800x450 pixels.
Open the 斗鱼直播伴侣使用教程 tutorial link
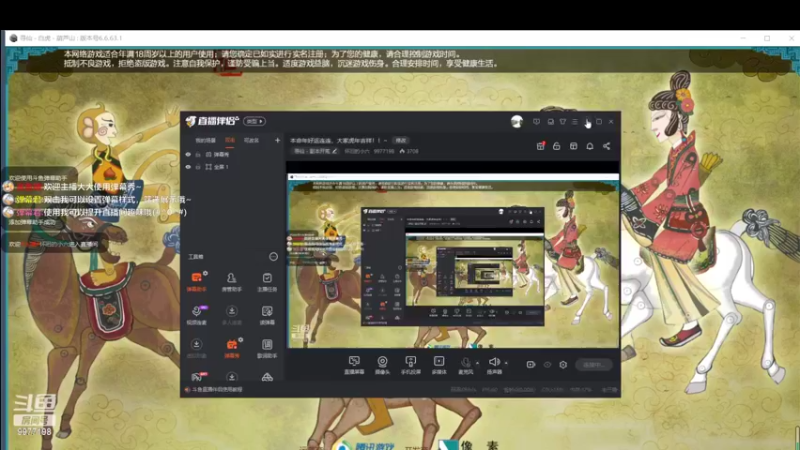217,389
